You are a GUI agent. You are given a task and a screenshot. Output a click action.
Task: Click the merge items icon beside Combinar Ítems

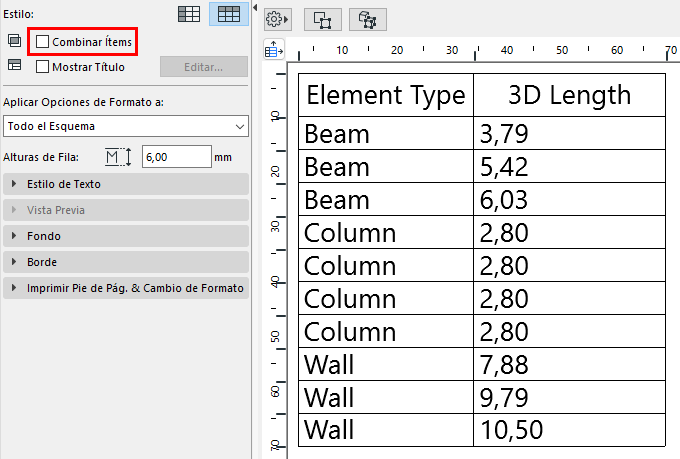point(14,41)
